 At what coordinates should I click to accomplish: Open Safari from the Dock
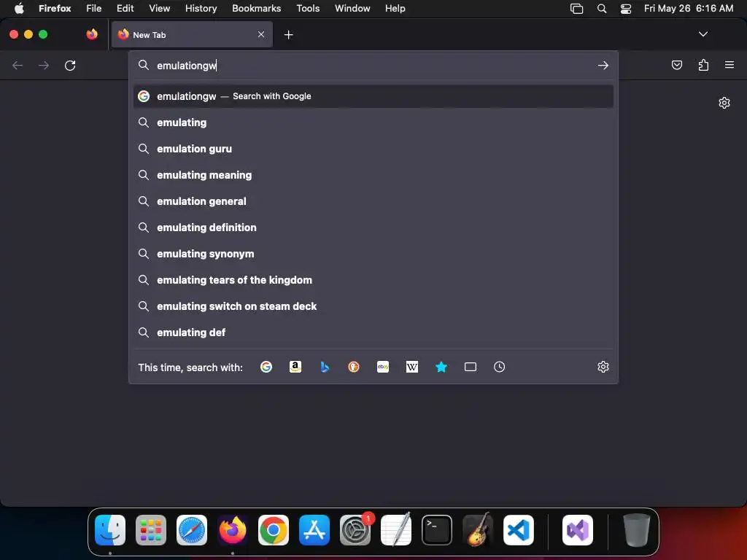192,530
